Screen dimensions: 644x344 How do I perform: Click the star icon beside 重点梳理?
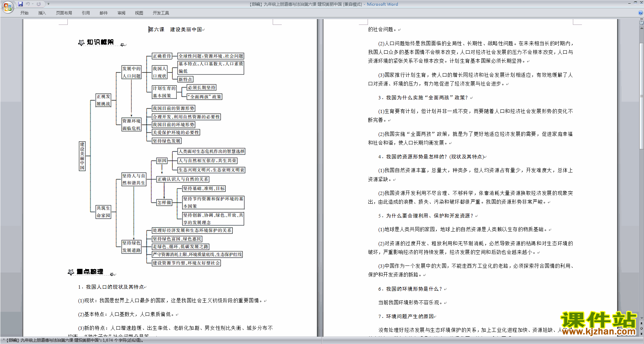coord(71,272)
